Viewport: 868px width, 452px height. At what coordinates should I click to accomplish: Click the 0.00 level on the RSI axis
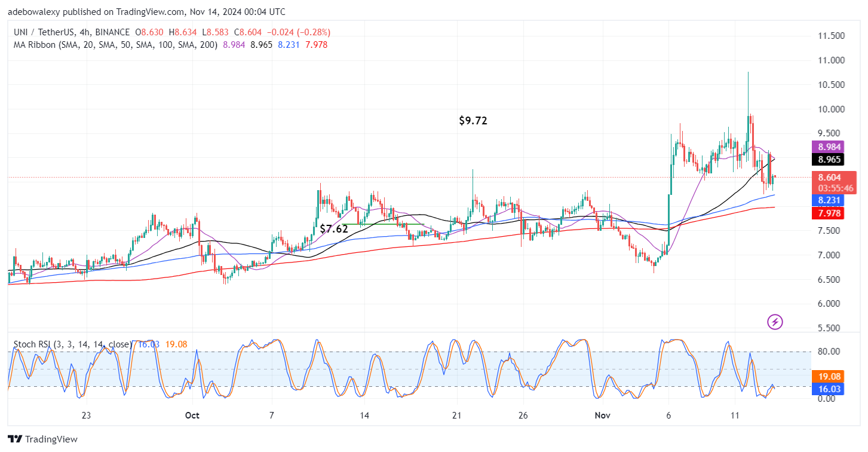pos(827,399)
